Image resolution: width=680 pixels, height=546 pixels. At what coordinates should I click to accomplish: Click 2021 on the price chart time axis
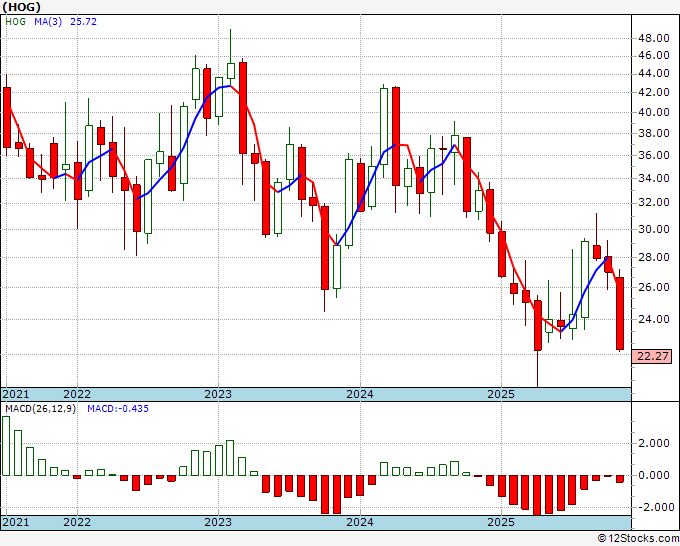click(x=16, y=394)
